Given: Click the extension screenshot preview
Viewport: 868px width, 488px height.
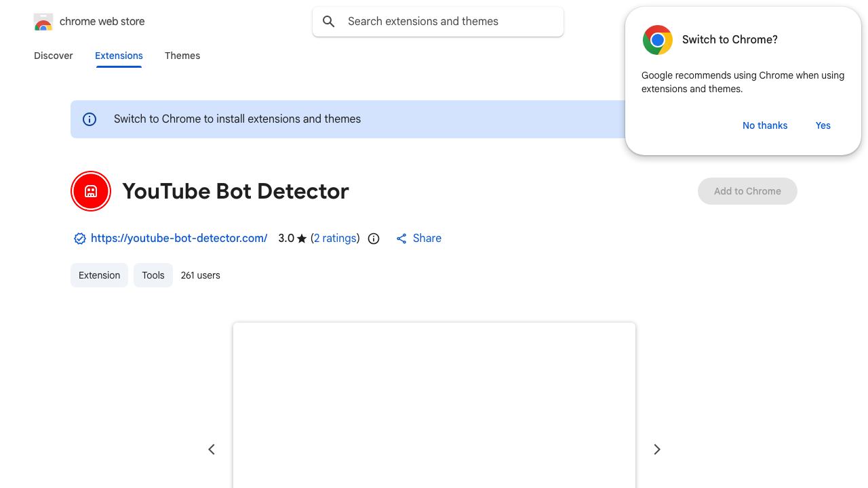Looking at the screenshot, I should click(x=434, y=405).
